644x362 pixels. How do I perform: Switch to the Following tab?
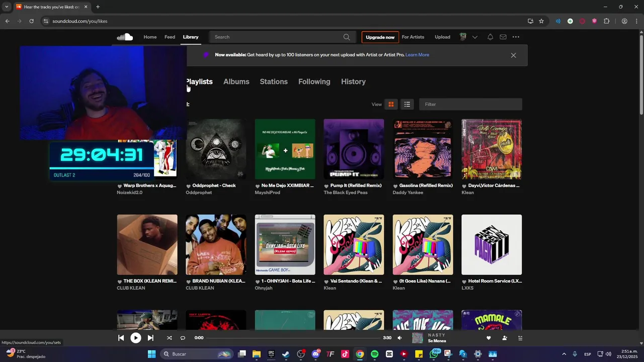click(x=314, y=81)
